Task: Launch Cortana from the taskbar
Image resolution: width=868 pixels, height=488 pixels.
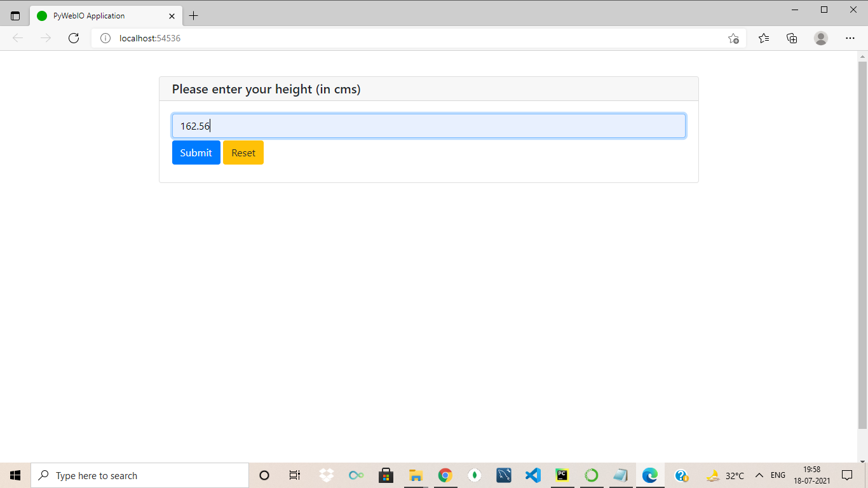Action: (x=264, y=475)
